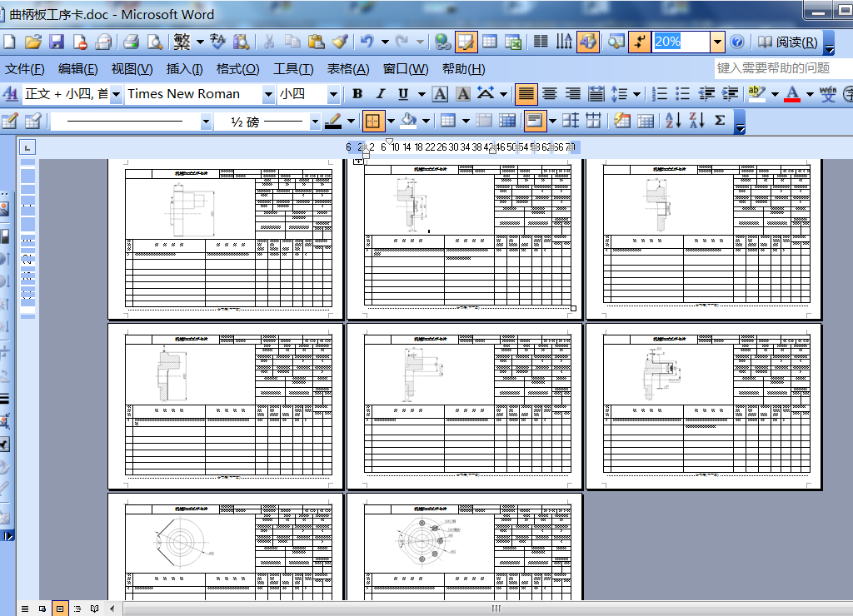The height and width of the screenshot is (616, 853).
Task: Open the 窗口(W) menu
Action: click(x=406, y=69)
